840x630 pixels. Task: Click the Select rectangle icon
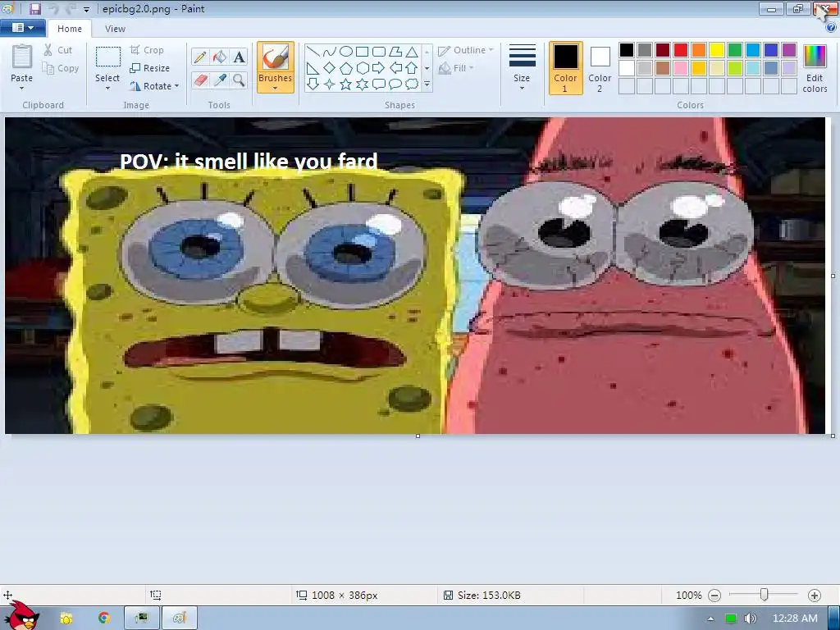(x=107, y=58)
